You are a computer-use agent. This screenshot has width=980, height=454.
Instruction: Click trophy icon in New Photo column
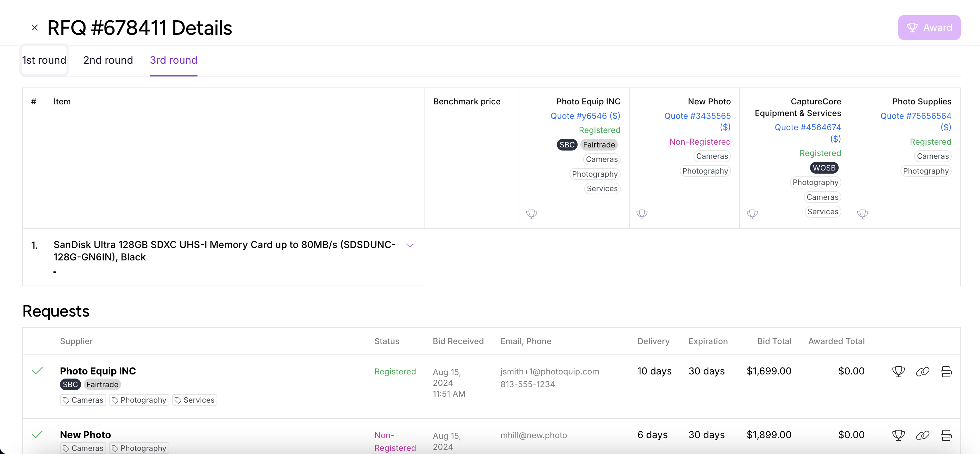pos(642,214)
